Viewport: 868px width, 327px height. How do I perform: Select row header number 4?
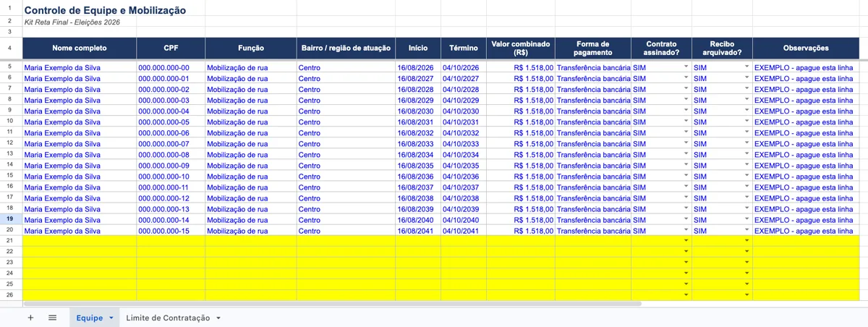click(10, 48)
